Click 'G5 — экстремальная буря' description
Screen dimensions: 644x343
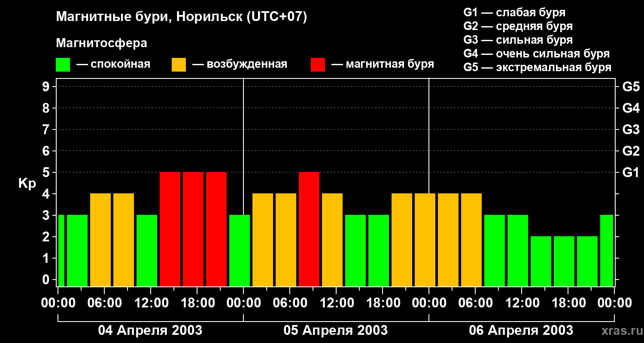click(538, 67)
